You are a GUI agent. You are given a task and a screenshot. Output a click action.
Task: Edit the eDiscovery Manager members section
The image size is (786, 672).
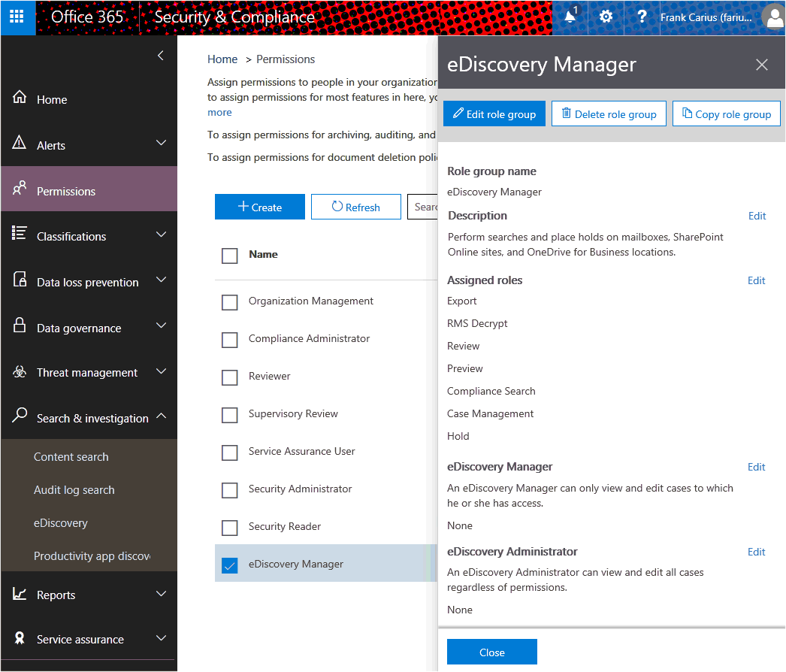point(757,467)
